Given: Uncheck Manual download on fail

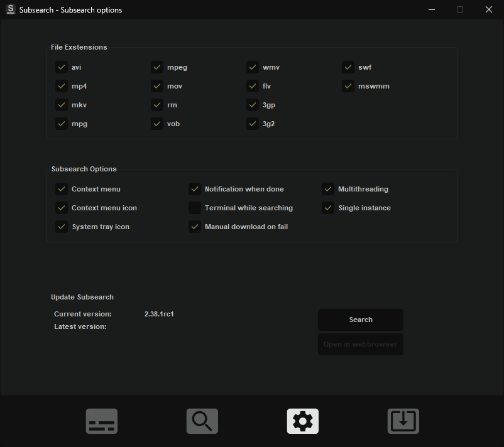Looking at the screenshot, I should coord(195,227).
